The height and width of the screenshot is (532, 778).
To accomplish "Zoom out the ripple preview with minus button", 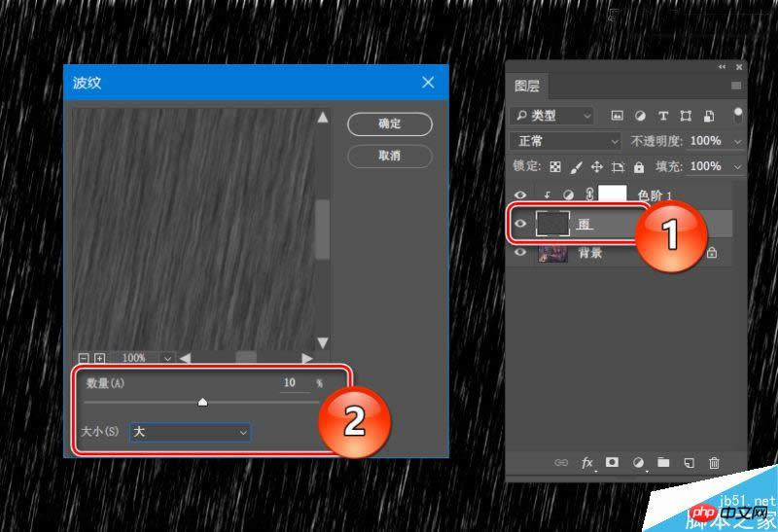I will [83, 358].
